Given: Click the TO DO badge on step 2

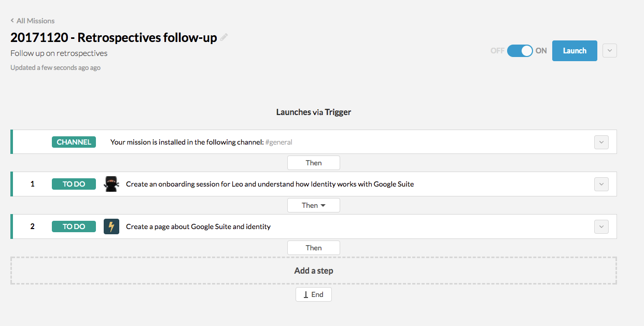Looking at the screenshot, I should click(74, 226).
